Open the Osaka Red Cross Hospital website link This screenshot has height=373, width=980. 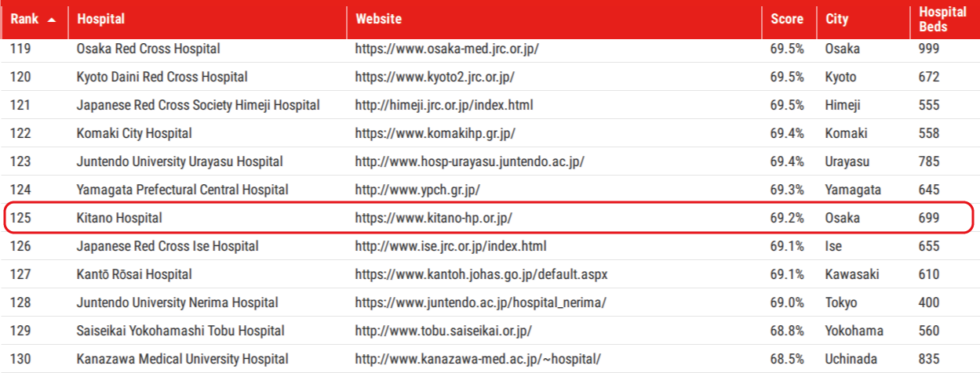pyautogui.click(x=446, y=49)
